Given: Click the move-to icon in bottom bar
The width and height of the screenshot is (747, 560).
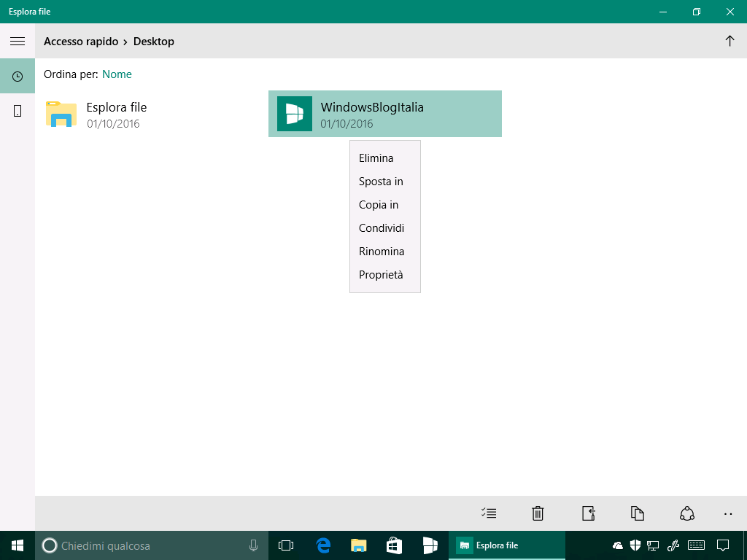Looking at the screenshot, I should pos(589,513).
